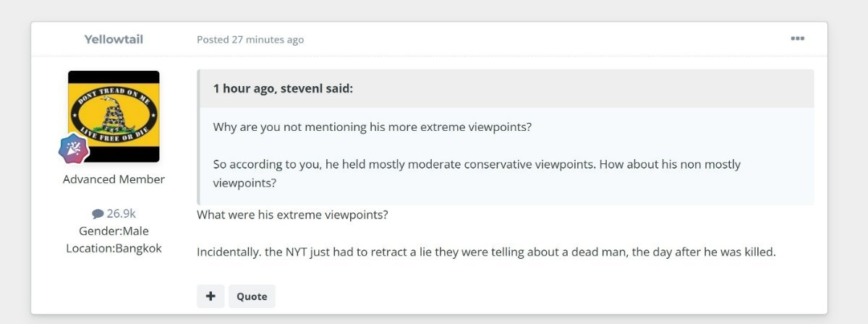This screenshot has width=868, height=324.
Task: Open Yellowtail's Gadsden flag avatar
Action: pyautogui.click(x=114, y=116)
